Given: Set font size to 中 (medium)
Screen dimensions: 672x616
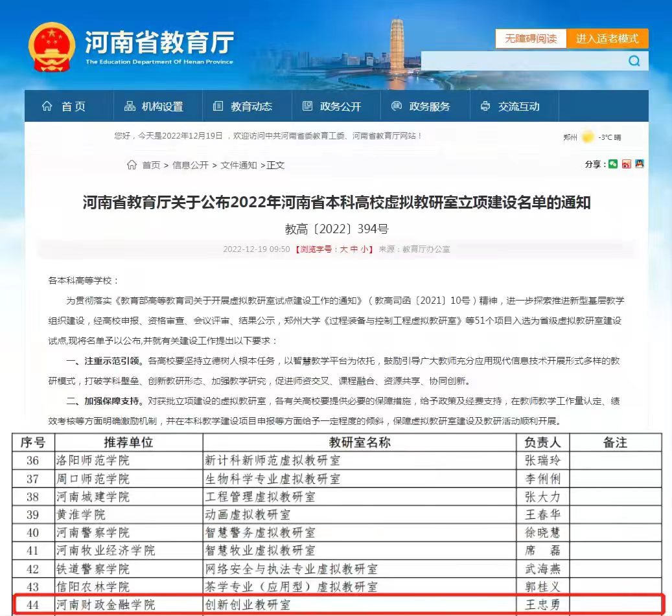Looking at the screenshot, I should pos(354,249).
